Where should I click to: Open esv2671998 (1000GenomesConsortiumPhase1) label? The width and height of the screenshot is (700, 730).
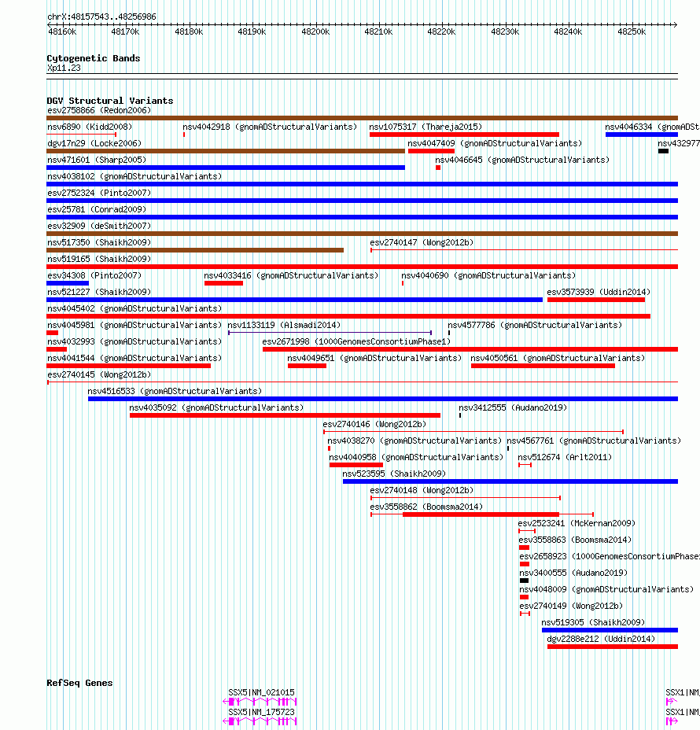(x=356, y=341)
